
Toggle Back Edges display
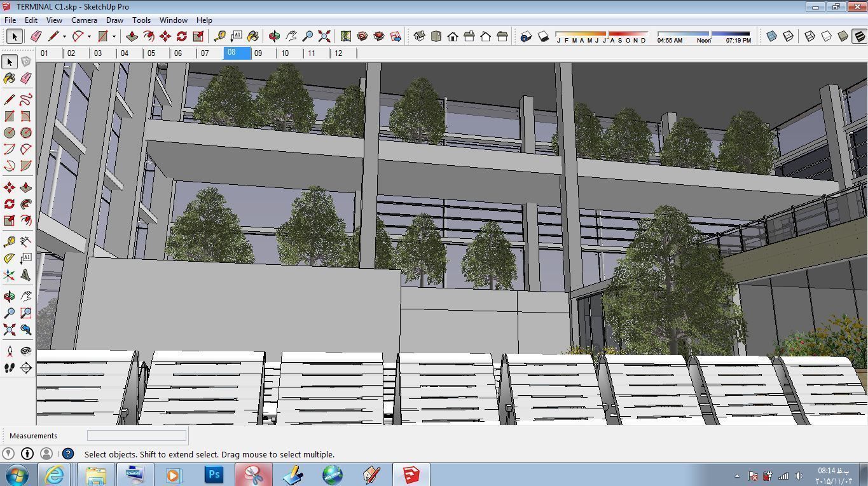[x=789, y=36]
